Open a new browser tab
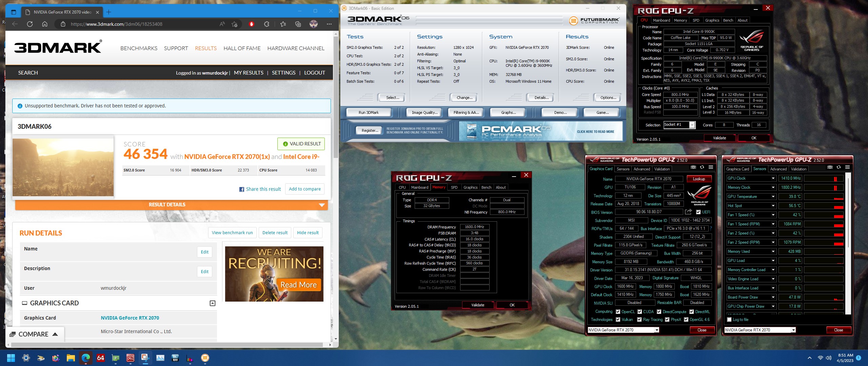 [x=108, y=12]
